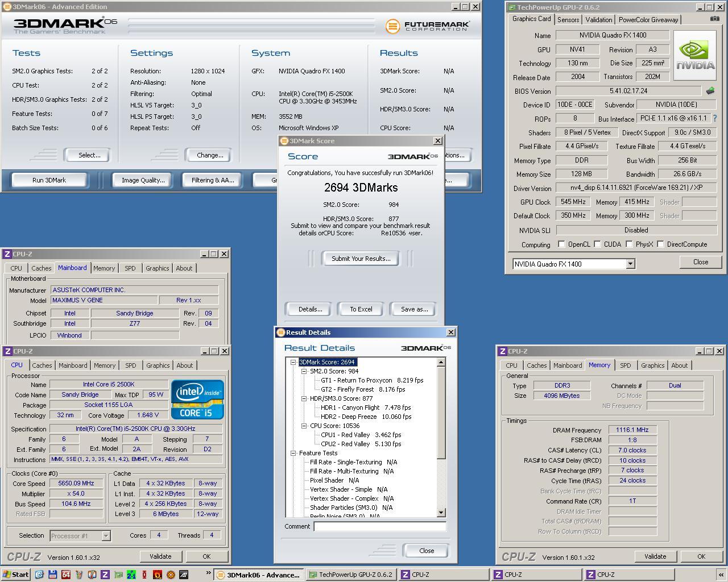Click the 3DMark Score window title icon

point(284,141)
